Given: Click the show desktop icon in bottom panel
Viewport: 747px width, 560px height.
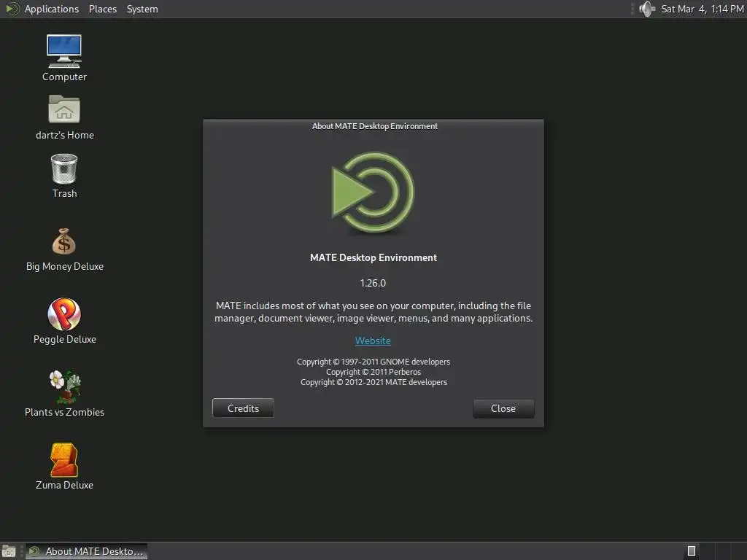Looking at the screenshot, I should tap(9, 551).
